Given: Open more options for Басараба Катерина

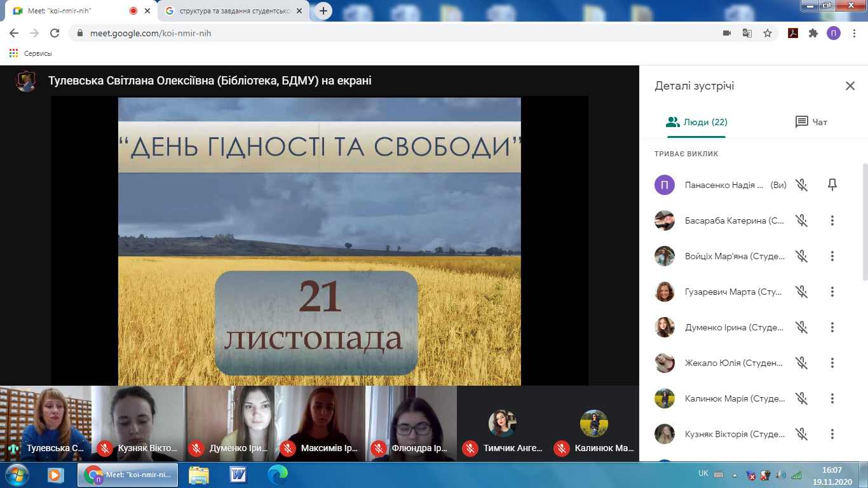Looking at the screenshot, I should point(832,220).
